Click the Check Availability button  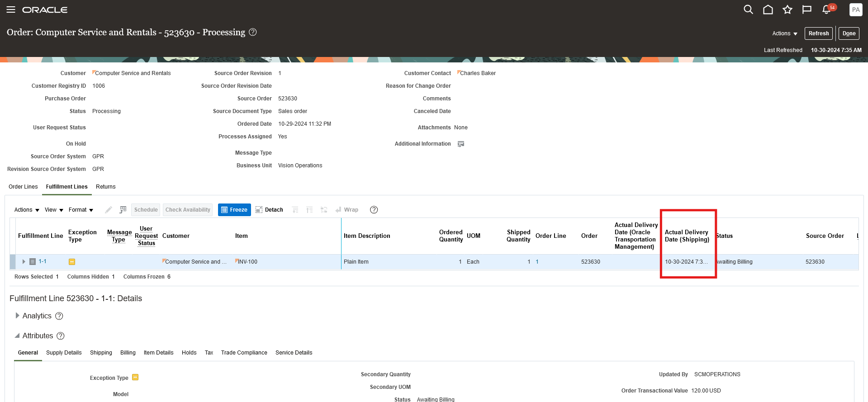tap(188, 210)
